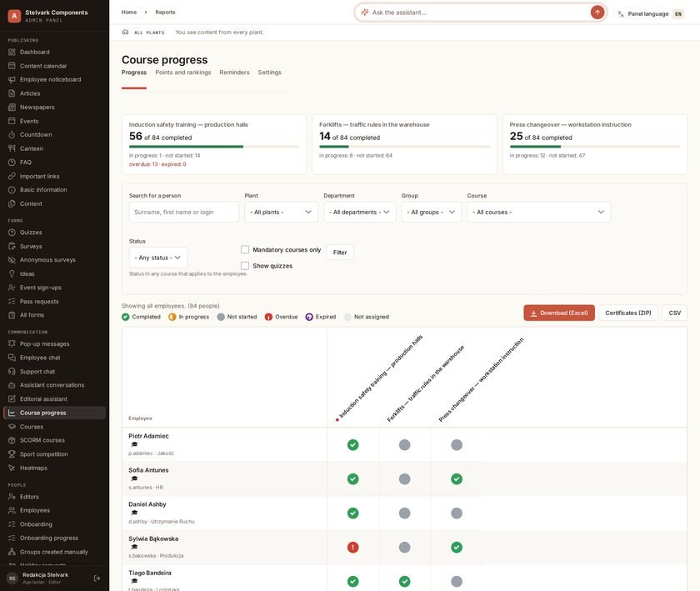Viewport: 700px width, 591px height.
Task: Open the Reminders tab
Action: click(234, 73)
